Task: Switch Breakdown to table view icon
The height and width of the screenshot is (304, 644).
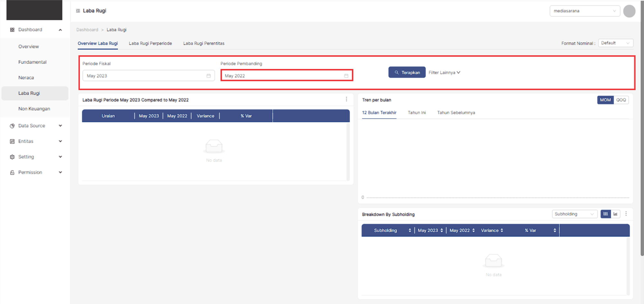Action: pyautogui.click(x=605, y=214)
